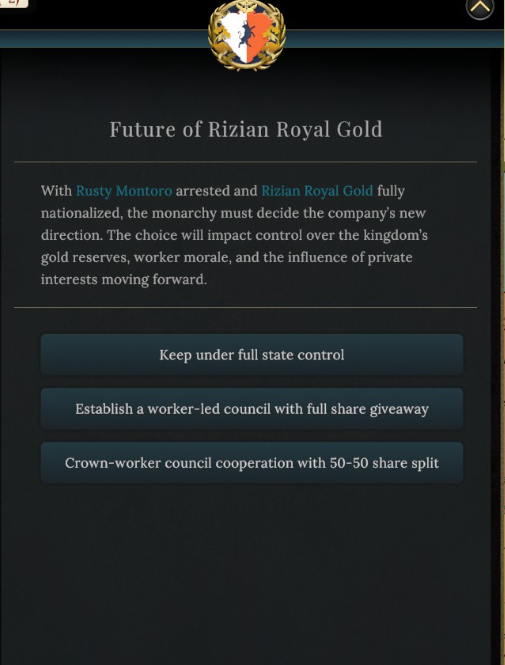The width and height of the screenshot is (505, 665).
Task: Click the royal coat of arms emblem
Action: (247, 35)
